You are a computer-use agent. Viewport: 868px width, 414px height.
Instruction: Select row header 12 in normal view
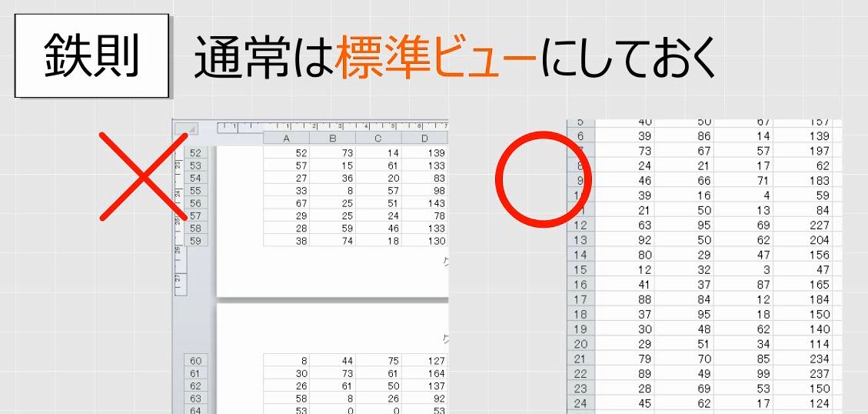[x=580, y=225]
